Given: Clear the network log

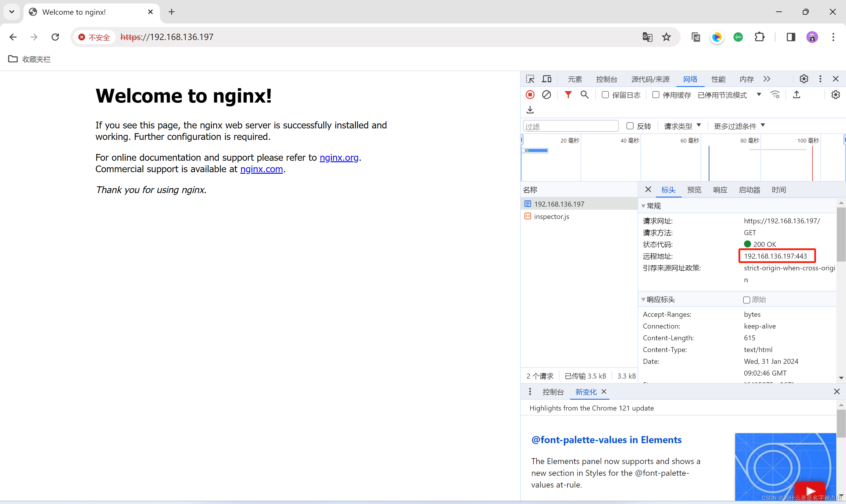Looking at the screenshot, I should (x=547, y=95).
